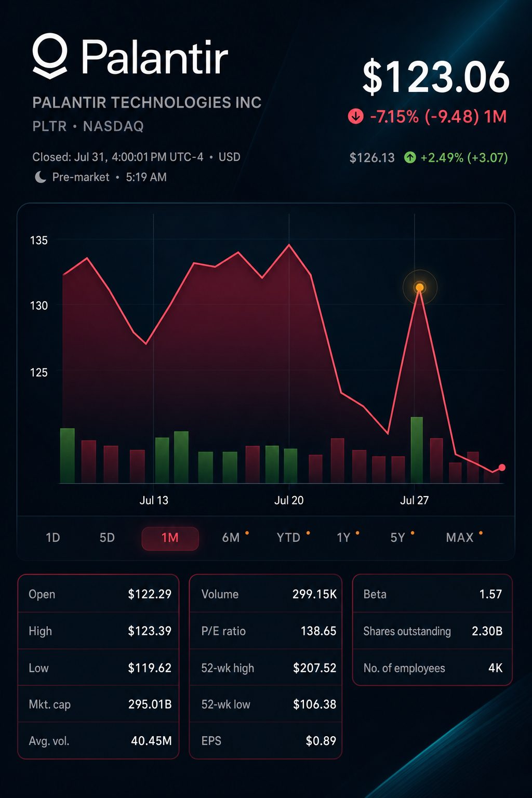Screen dimensions: 532x798
Task: Click the -7.15% (-9.48) 1M change
Action: tap(438, 116)
